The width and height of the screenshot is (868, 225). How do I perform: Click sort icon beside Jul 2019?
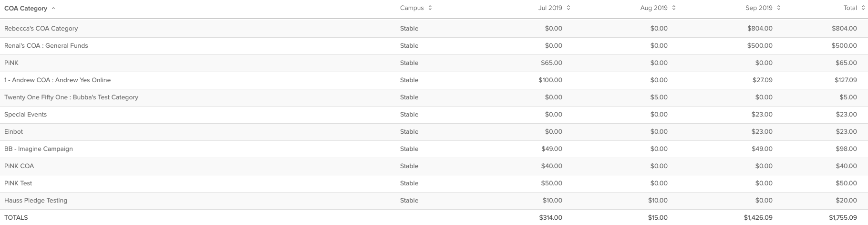[x=568, y=8]
